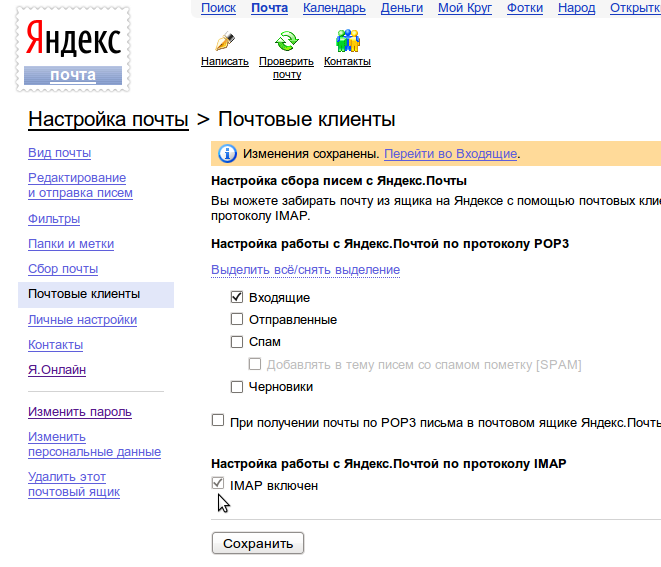Click the Написать text link
661x567 pixels.
click(225, 62)
